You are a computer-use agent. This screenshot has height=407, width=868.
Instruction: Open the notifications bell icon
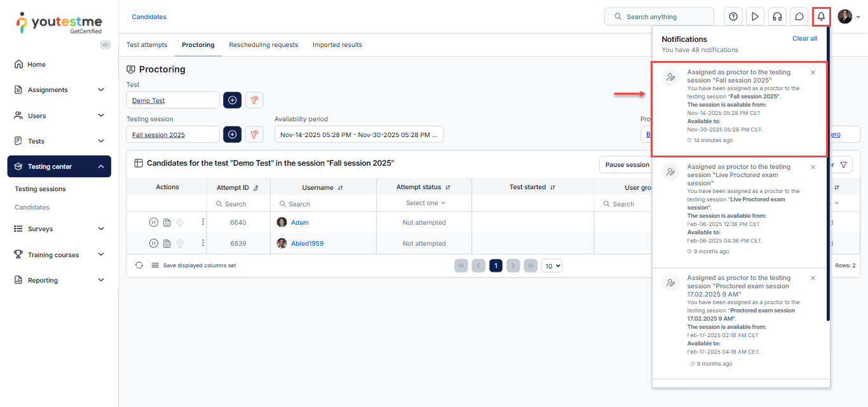821,17
